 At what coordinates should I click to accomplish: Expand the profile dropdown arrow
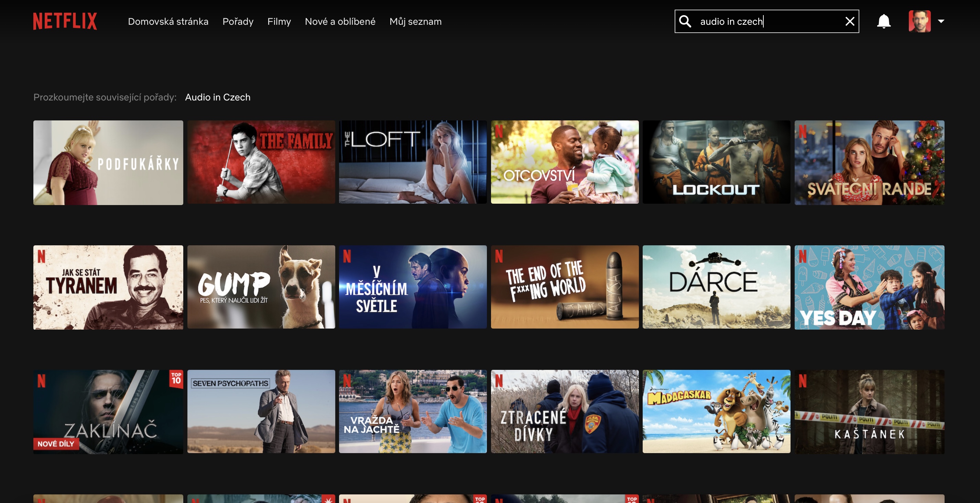(x=941, y=21)
